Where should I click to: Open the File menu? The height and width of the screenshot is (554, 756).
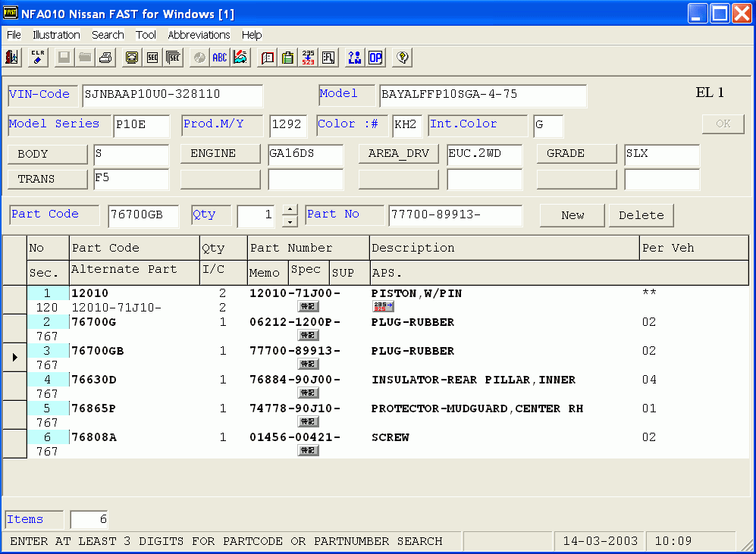click(x=14, y=35)
